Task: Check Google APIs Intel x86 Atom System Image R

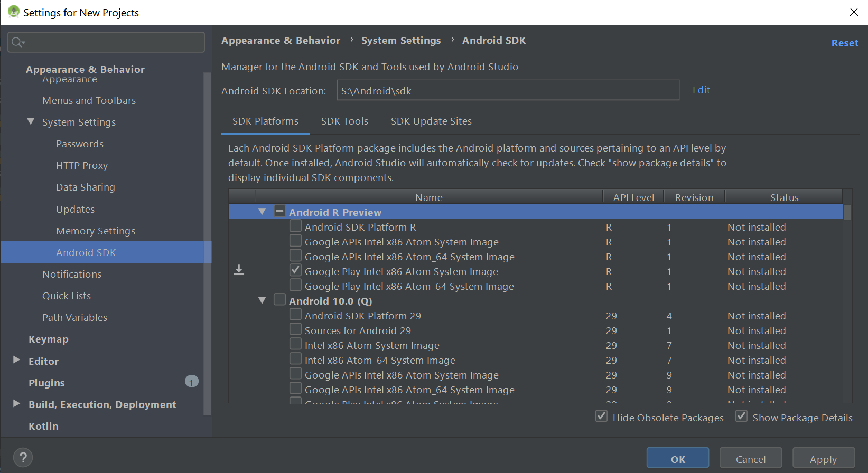Action: tap(295, 241)
